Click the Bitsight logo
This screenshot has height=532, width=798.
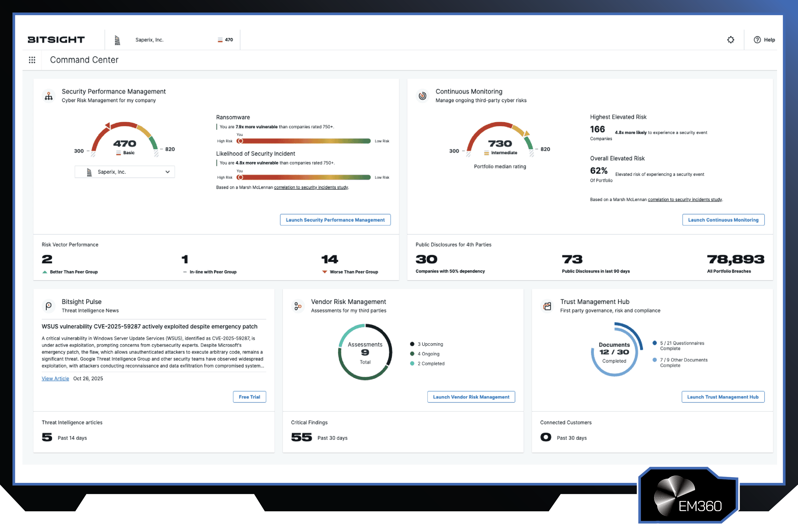56,40
